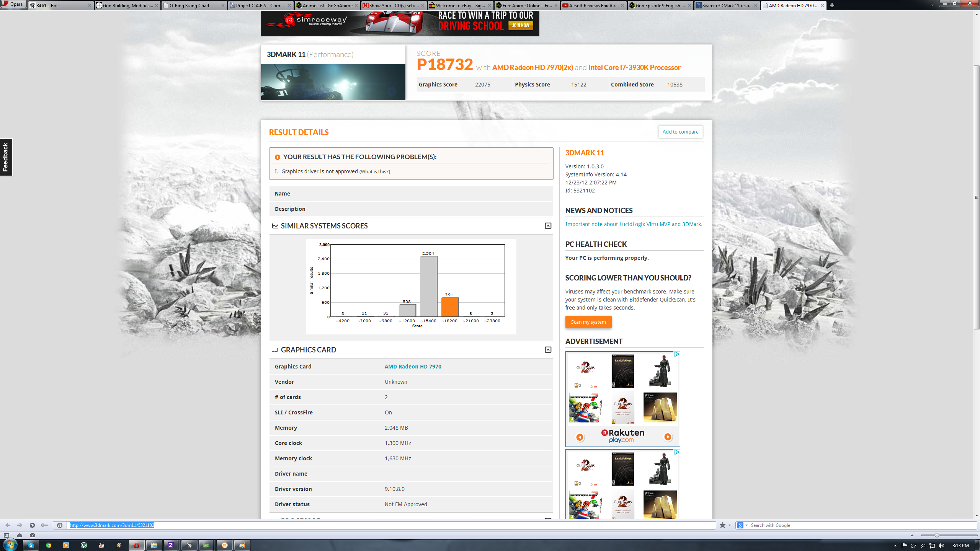
Task: Open the LucidLogix Virtu MVP notice link
Action: click(633, 224)
